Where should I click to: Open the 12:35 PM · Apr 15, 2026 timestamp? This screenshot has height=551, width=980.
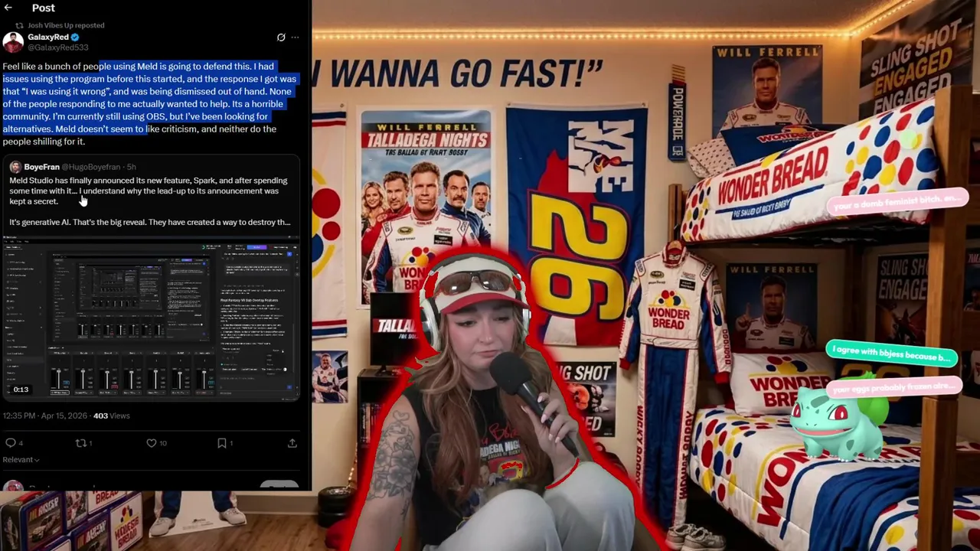pyautogui.click(x=46, y=416)
